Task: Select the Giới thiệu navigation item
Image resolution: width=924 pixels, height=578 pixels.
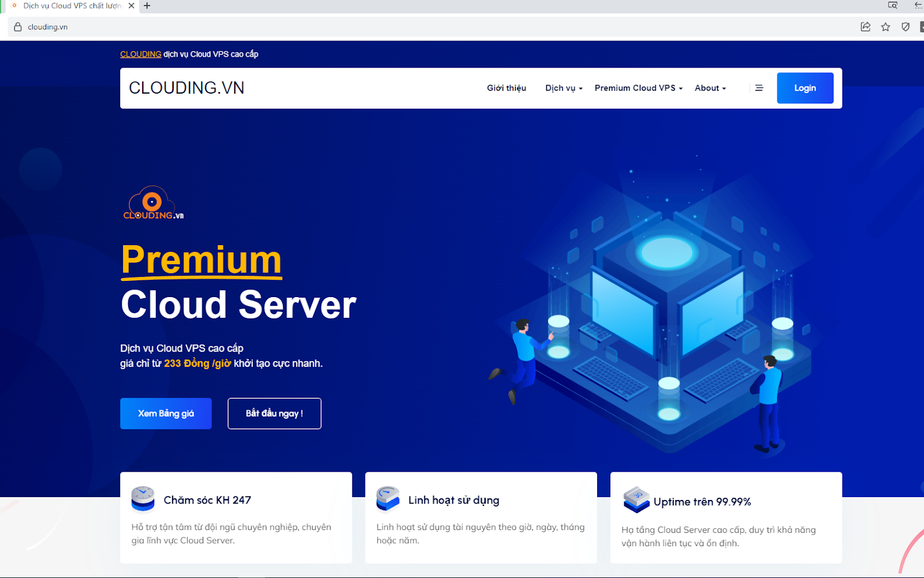Action: pyautogui.click(x=506, y=88)
